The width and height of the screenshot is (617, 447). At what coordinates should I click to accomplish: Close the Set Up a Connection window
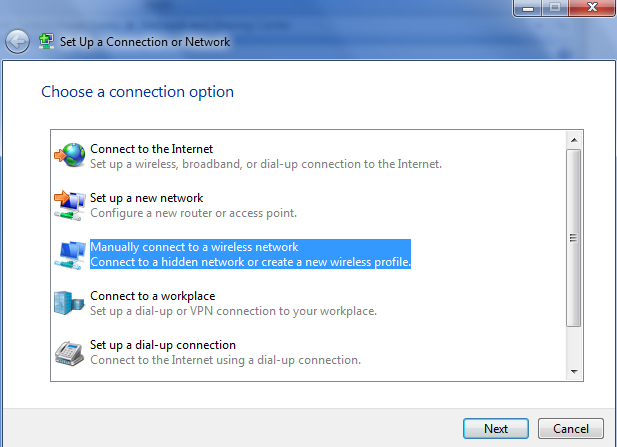click(592, 7)
